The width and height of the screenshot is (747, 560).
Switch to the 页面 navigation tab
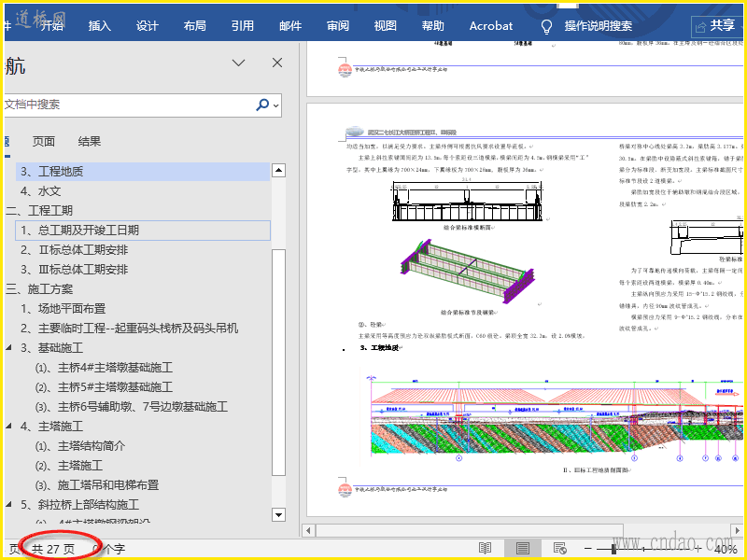pyautogui.click(x=43, y=142)
